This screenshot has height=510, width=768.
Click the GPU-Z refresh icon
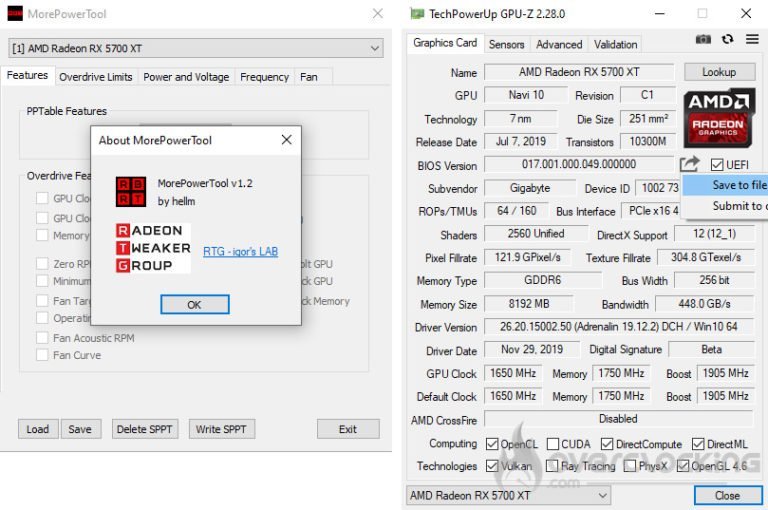tap(727, 39)
